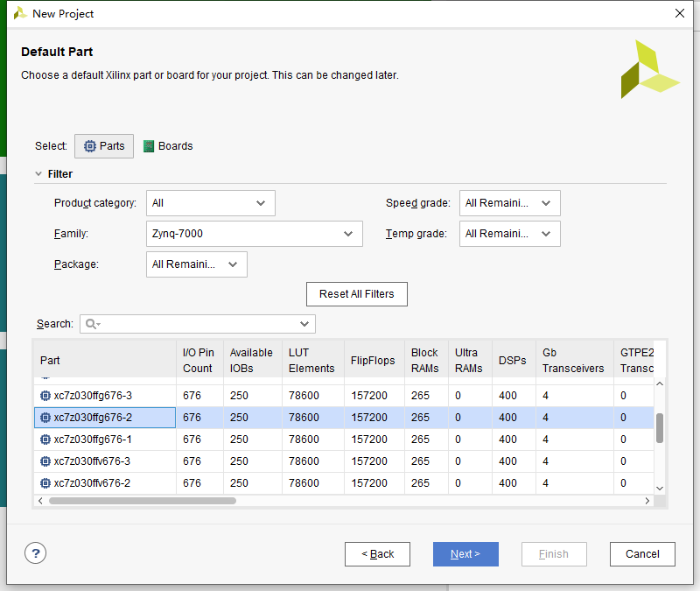Expand the search history dropdown arrow
Viewport: 700px width, 591px height.
tap(304, 324)
